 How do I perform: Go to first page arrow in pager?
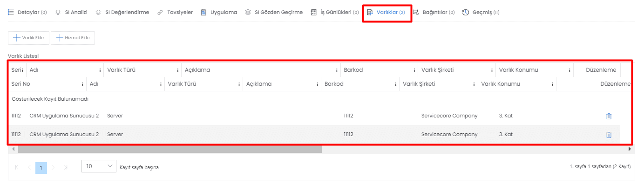point(17,167)
